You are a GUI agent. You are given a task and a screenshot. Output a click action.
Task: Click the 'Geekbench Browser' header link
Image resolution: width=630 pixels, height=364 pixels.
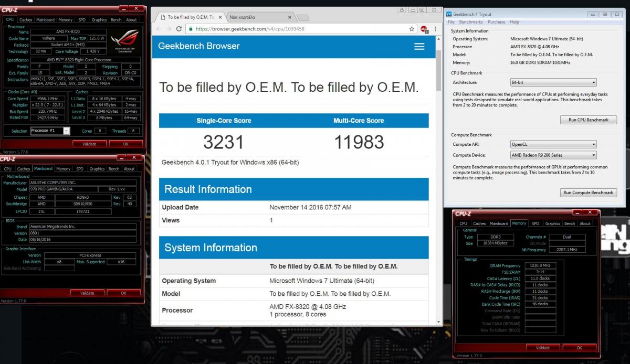tap(199, 46)
